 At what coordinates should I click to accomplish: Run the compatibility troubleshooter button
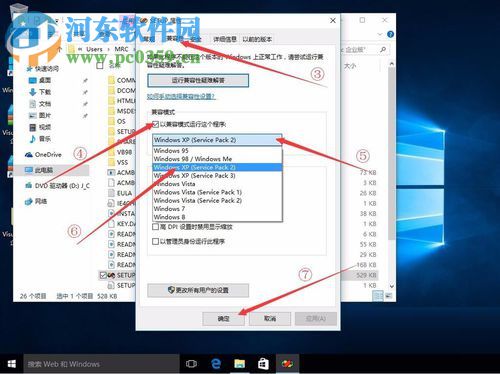(198, 80)
